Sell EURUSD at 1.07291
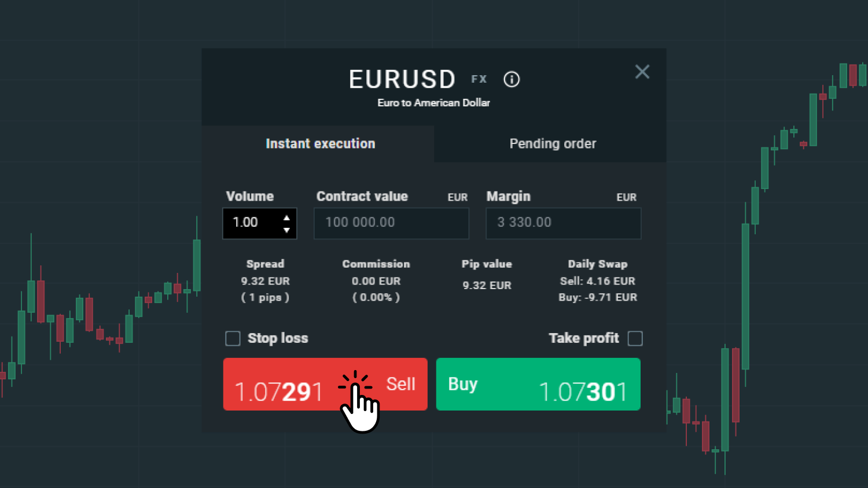 [325, 384]
